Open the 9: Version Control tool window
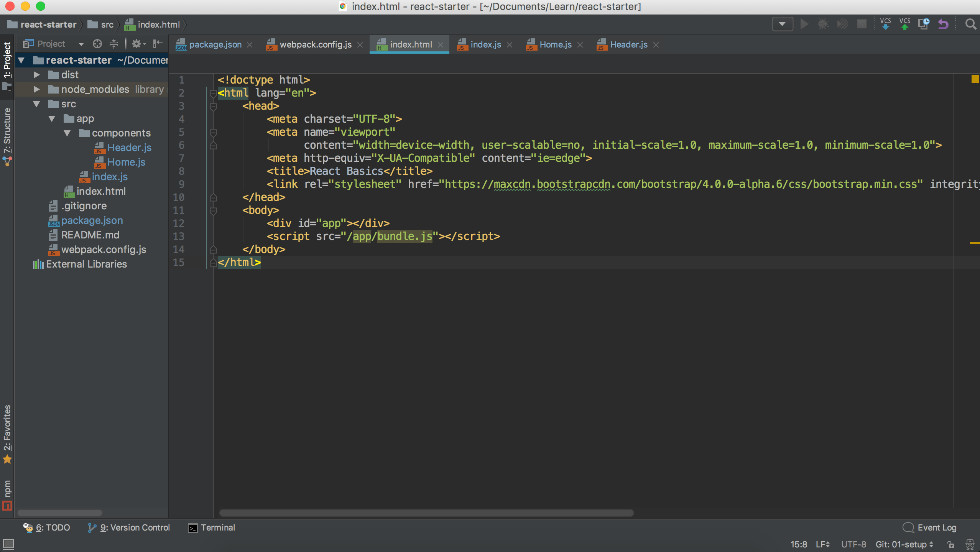Viewport: 980px width, 552px height. [x=129, y=527]
